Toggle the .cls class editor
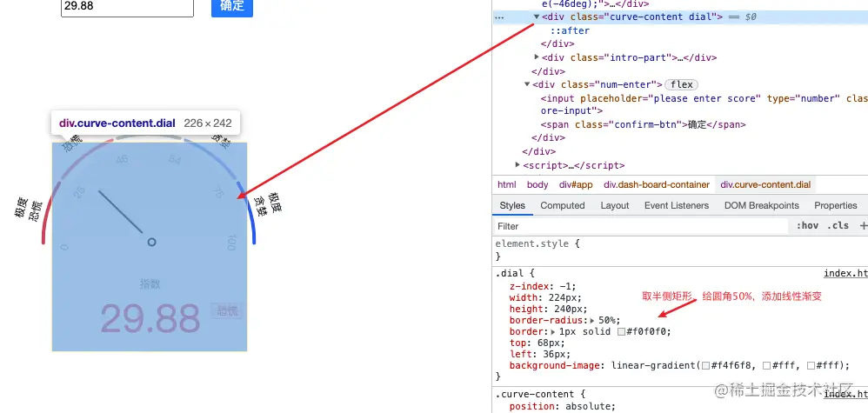 pos(838,226)
